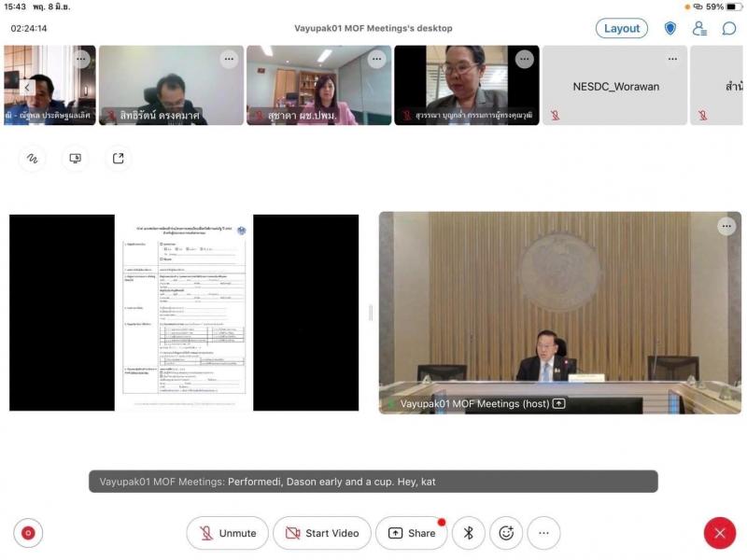747x560 pixels.
Task: Click the divider handle between content and video
Action: (370, 313)
